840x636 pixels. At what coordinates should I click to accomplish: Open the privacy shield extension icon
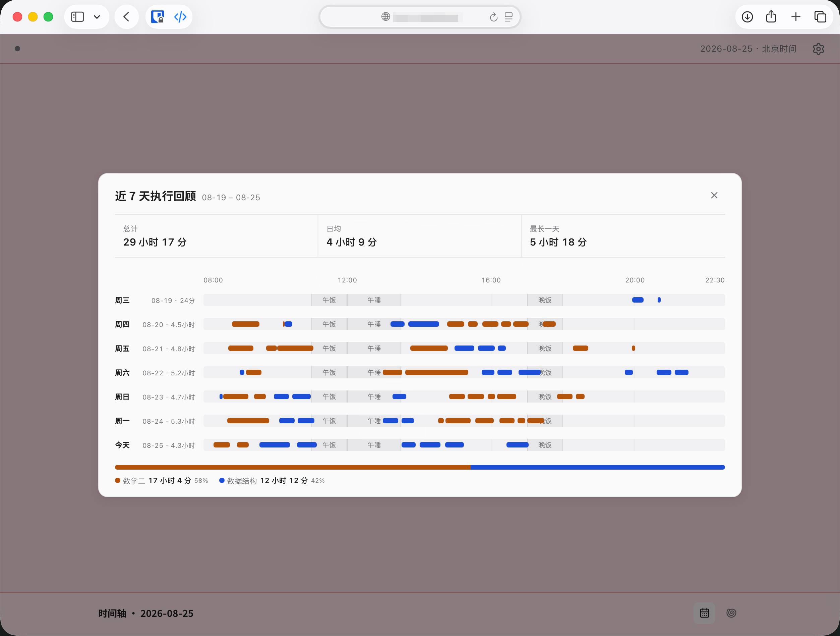[157, 17]
